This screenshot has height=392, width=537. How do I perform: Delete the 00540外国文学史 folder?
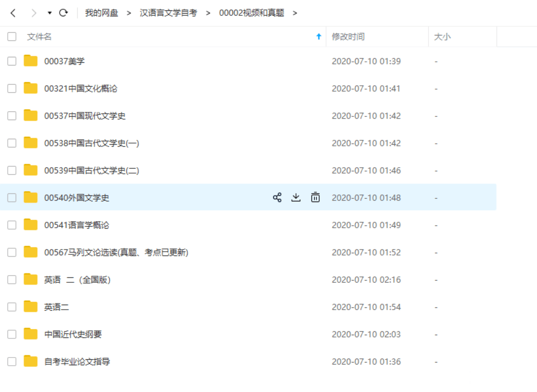pyautogui.click(x=315, y=198)
